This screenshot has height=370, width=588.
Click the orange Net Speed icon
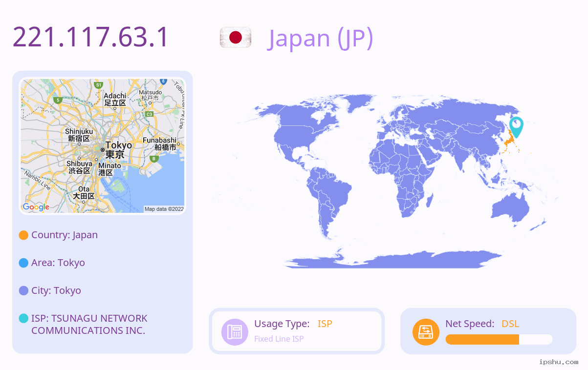click(426, 332)
